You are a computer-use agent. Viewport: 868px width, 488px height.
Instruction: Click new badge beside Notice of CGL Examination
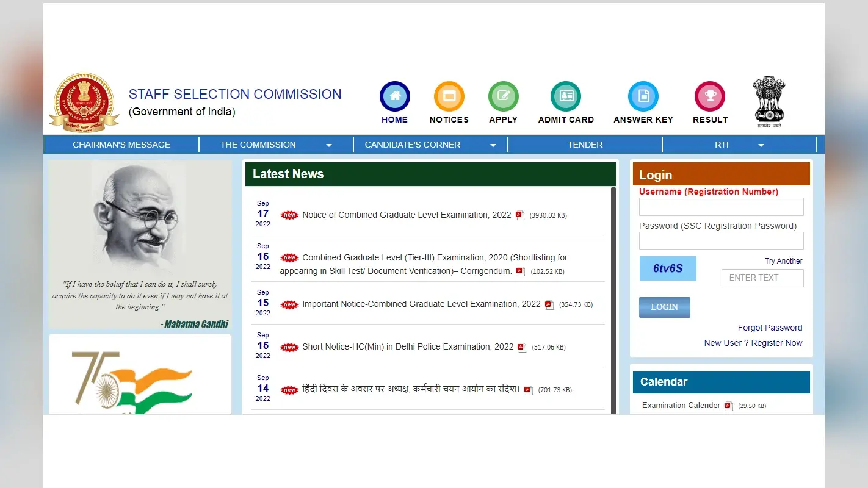click(x=289, y=215)
